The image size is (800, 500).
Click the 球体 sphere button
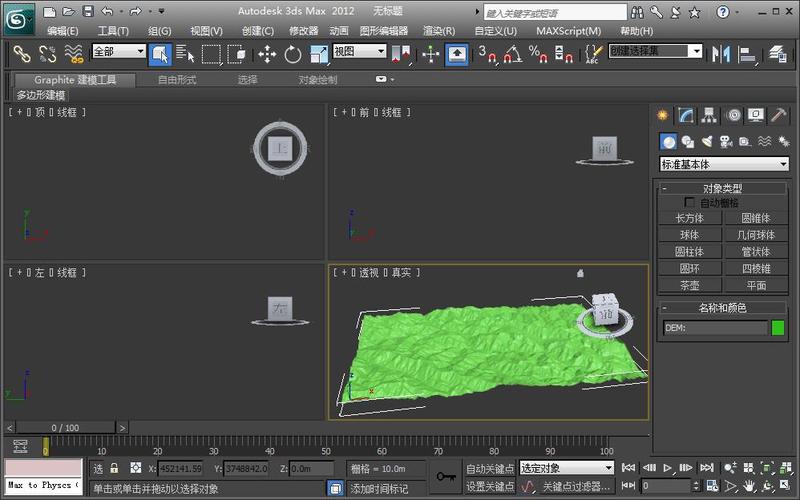click(690, 235)
